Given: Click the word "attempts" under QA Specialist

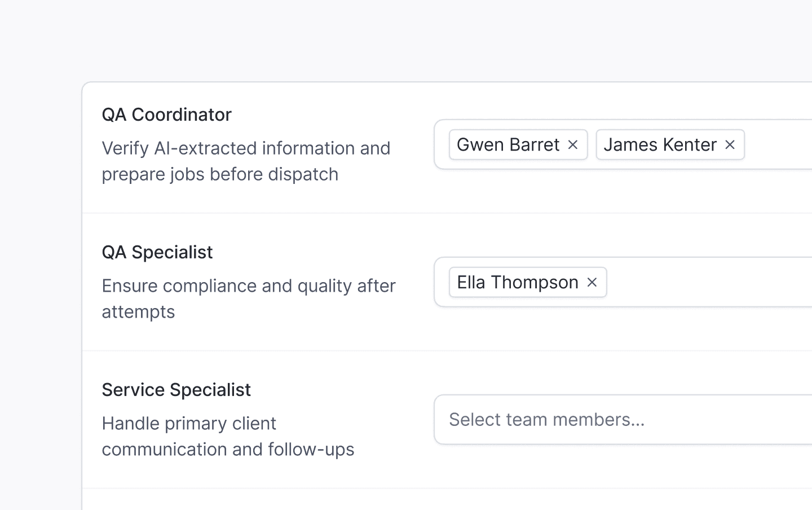Looking at the screenshot, I should coord(138,312).
